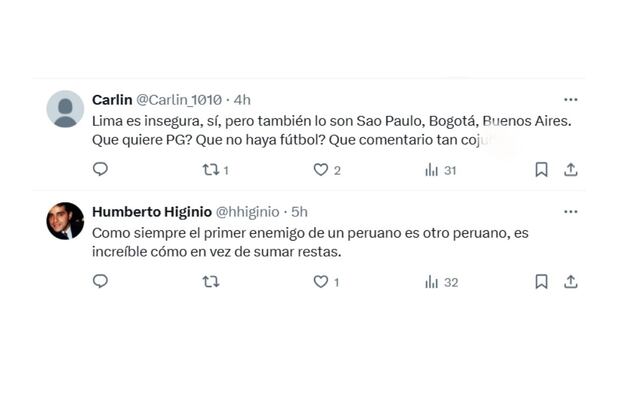Open more options on Humberto's tweet
620x413 pixels.
tap(570, 212)
